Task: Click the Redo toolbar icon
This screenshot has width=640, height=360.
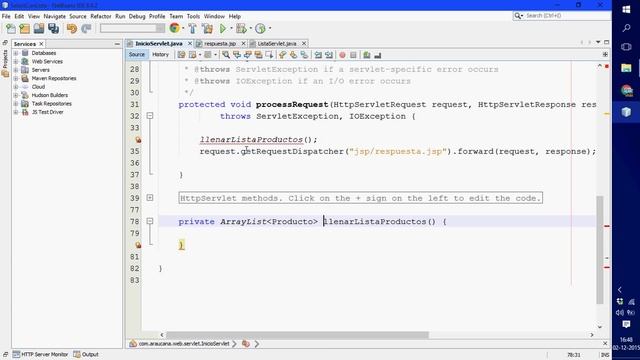Action: pyautogui.click(x=86, y=28)
